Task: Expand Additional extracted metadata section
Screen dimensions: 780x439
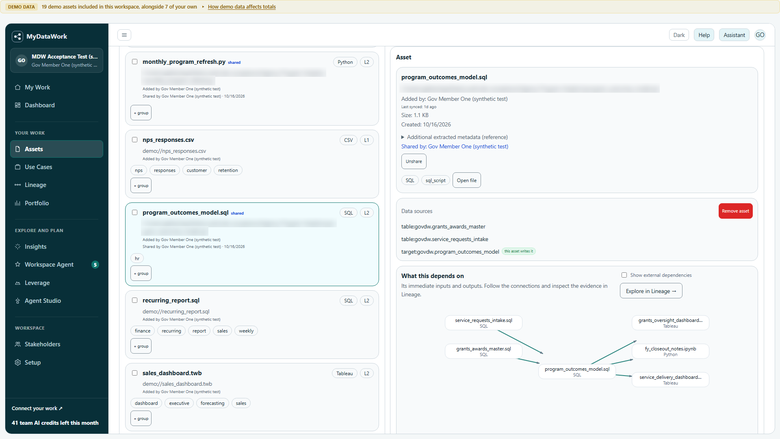Action: tap(455, 137)
